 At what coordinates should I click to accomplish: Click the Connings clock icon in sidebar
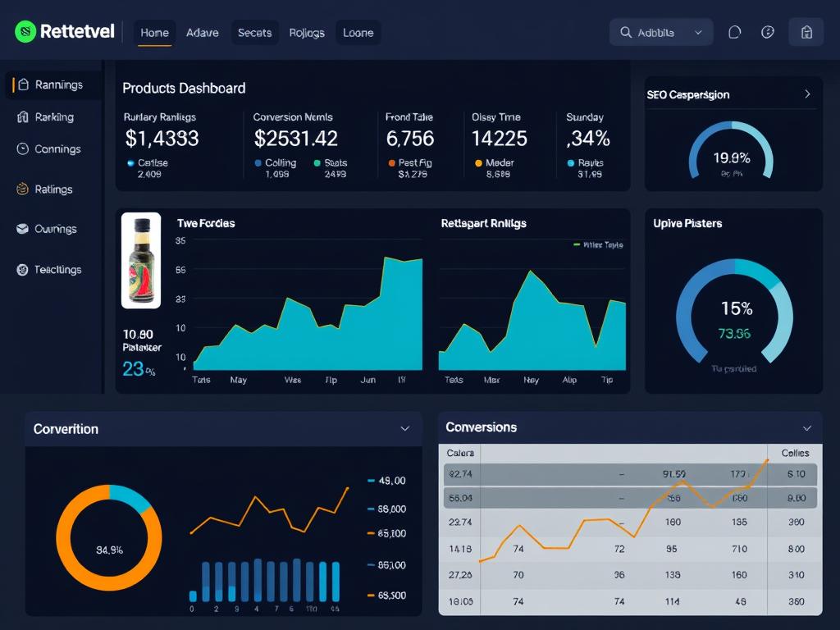pyautogui.click(x=24, y=148)
